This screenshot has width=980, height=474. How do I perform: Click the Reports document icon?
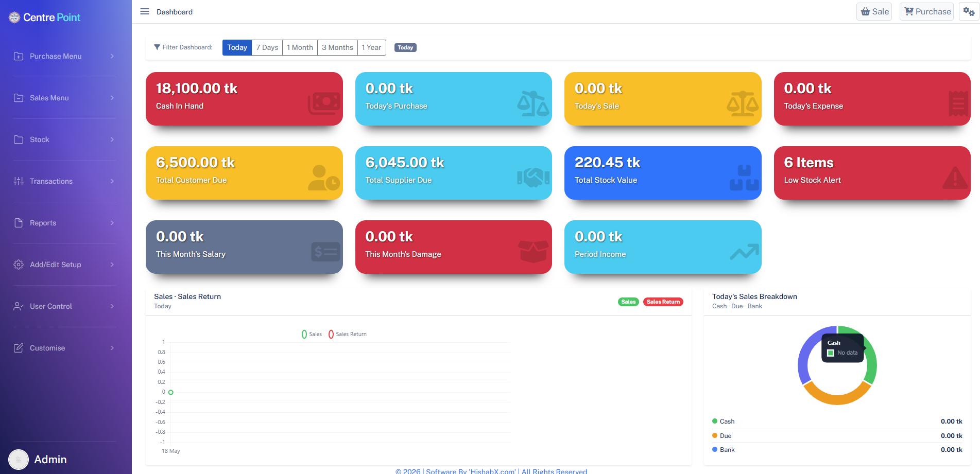tap(19, 223)
